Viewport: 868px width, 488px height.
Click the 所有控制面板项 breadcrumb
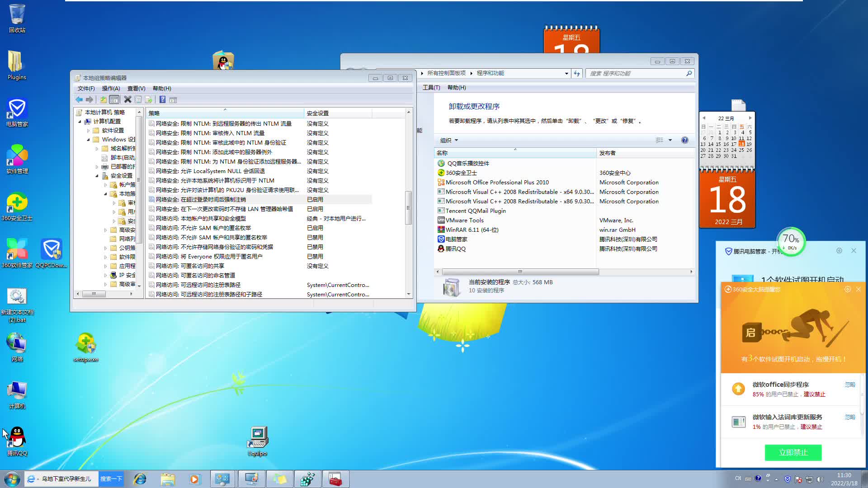[446, 73]
